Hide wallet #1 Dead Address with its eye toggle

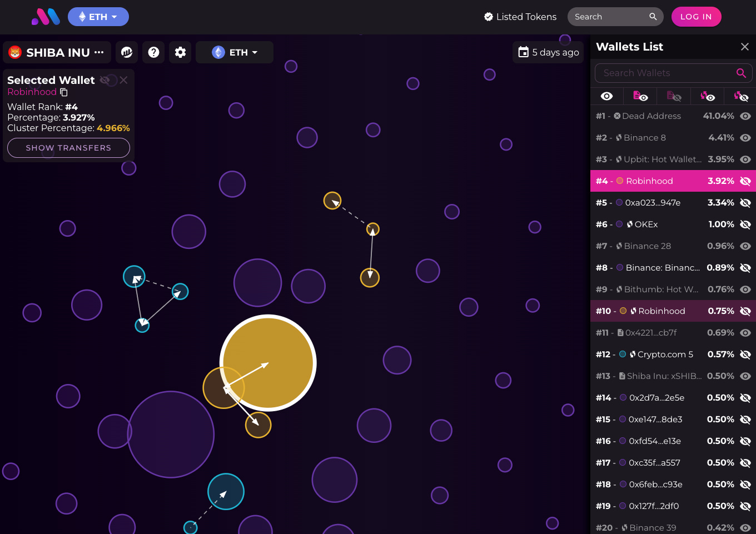point(745,116)
